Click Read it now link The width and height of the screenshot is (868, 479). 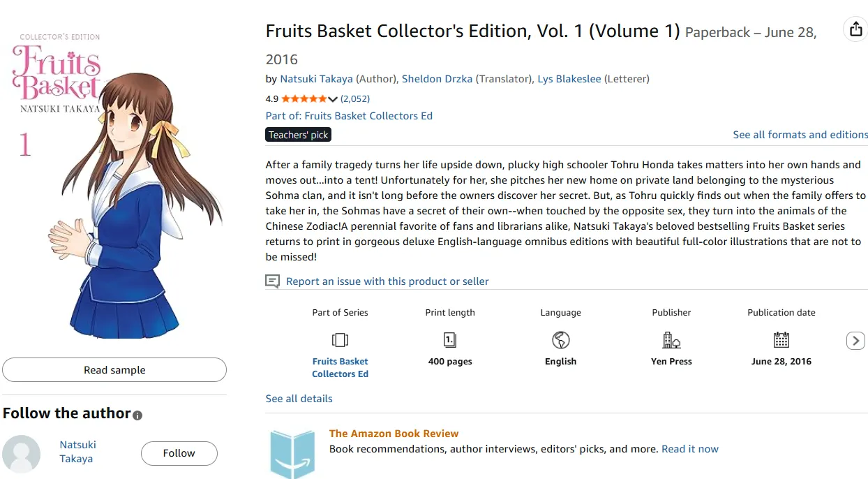click(x=689, y=449)
